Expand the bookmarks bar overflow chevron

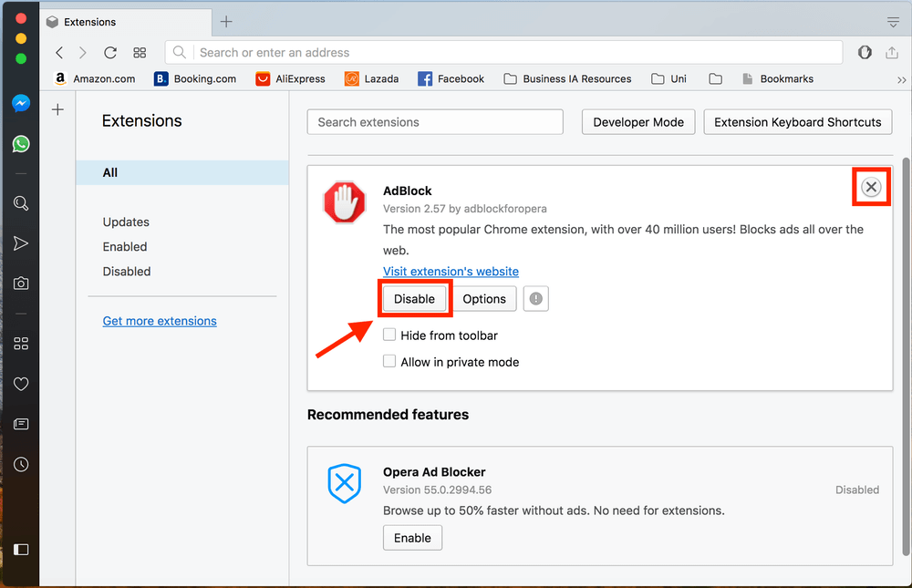[901, 79]
